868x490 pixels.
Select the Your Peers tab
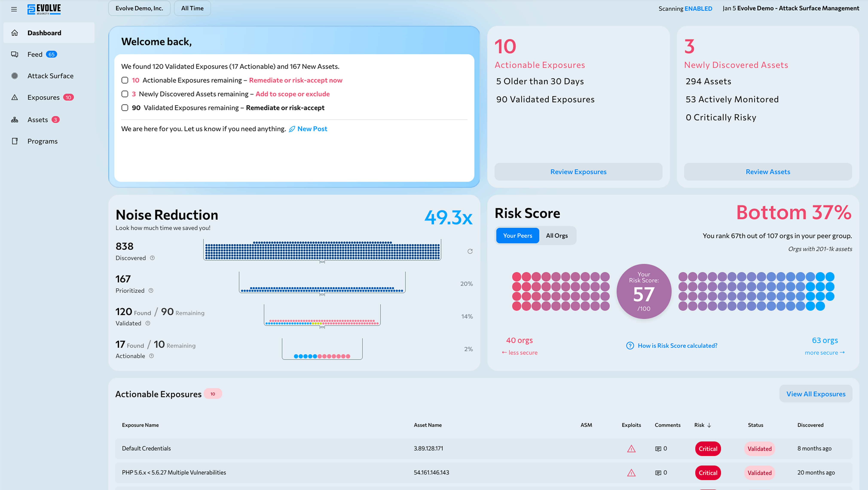click(x=517, y=236)
